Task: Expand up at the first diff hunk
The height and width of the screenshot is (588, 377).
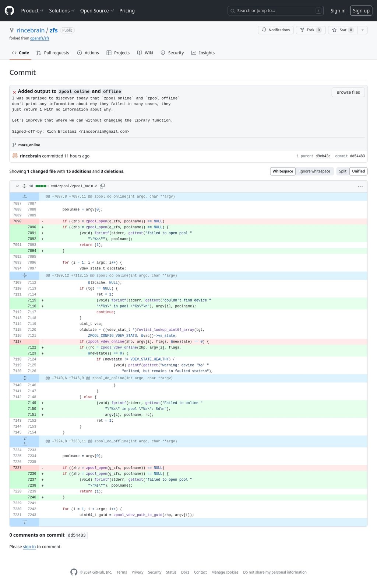Action: click(x=25, y=196)
